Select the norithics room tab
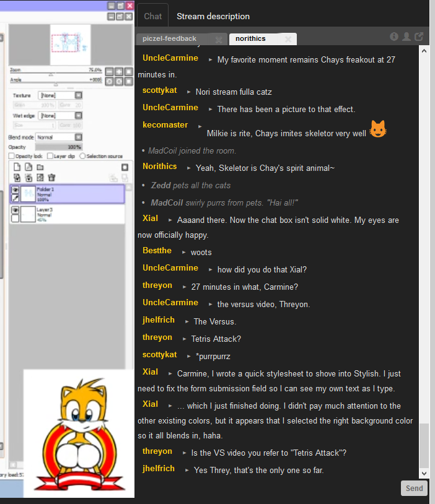 click(x=263, y=39)
